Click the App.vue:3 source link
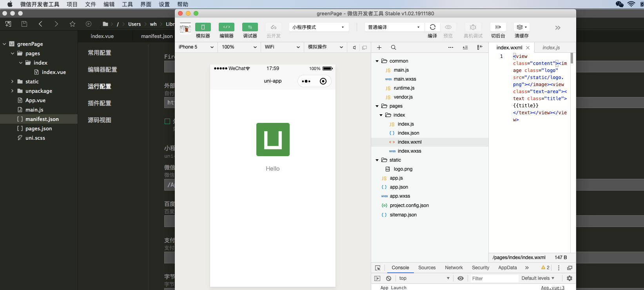Screen dimensions: 644x290 553,288
